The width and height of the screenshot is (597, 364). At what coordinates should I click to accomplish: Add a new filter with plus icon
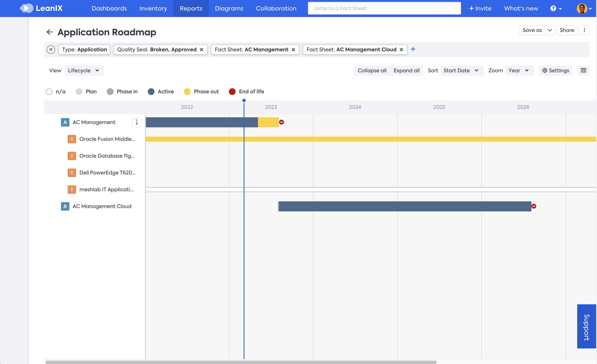pyautogui.click(x=413, y=49)
